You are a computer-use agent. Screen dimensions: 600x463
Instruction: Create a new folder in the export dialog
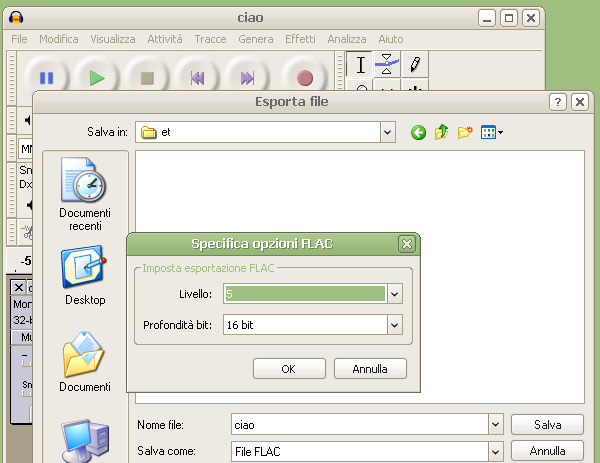tap(464, 132)
